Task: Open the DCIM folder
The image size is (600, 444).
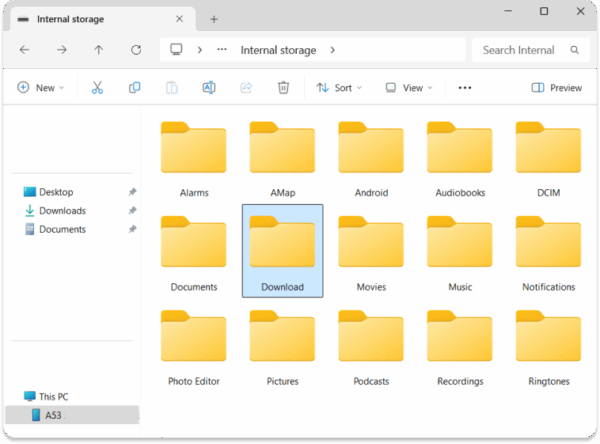Action: coord(548,159)
